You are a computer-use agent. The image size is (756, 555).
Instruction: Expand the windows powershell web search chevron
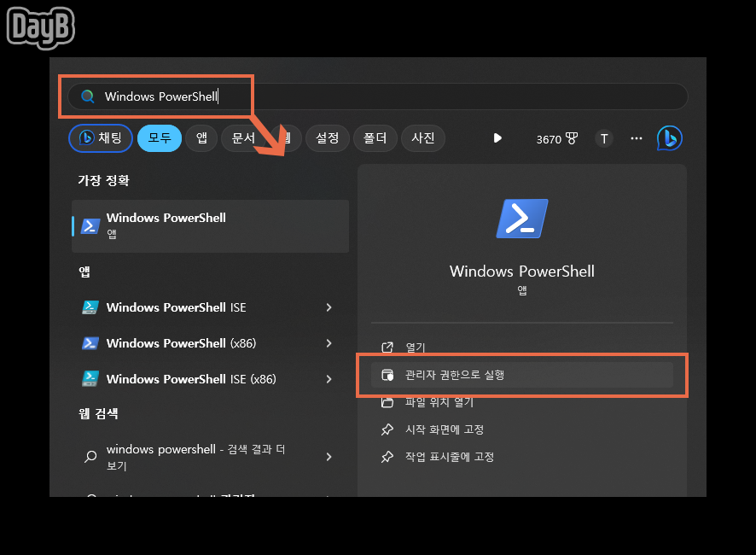pos(329,457)
